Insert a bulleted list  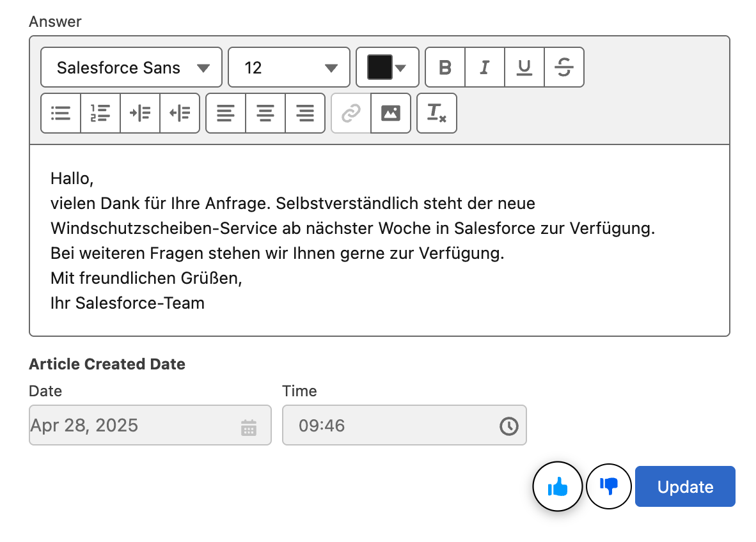coord(61,113)
